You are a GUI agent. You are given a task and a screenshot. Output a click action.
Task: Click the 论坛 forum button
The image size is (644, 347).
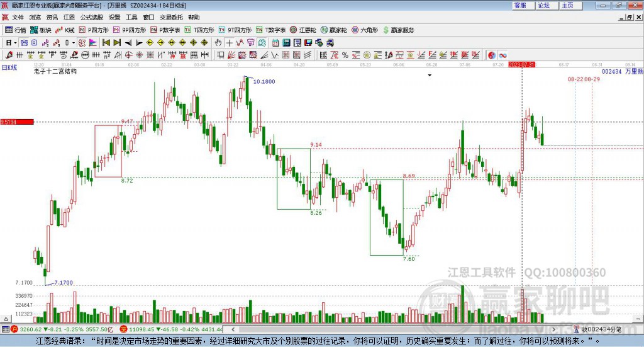point(547,5)
